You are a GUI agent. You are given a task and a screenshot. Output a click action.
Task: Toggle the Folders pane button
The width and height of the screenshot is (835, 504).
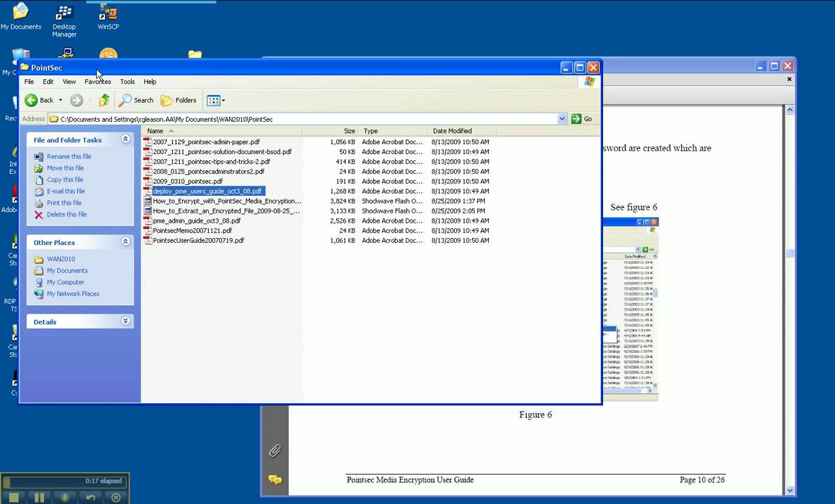point(179,100)
